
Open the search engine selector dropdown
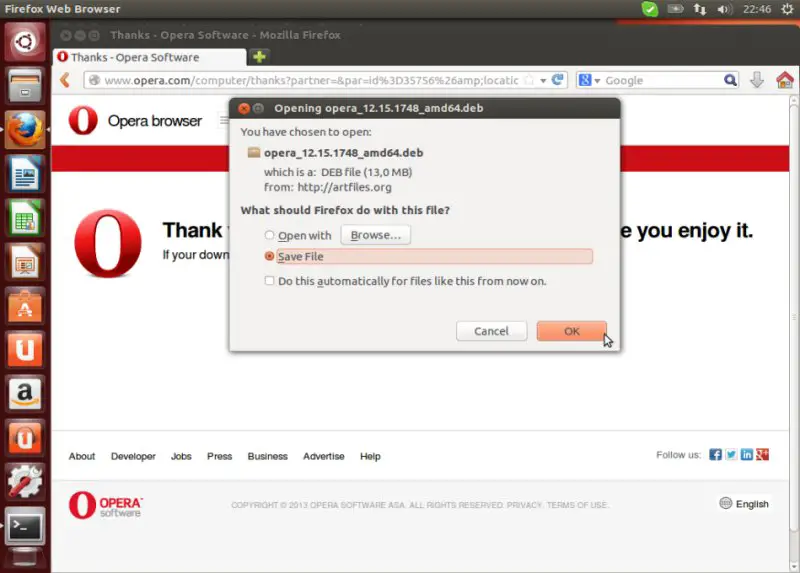[x=590, y=80]
